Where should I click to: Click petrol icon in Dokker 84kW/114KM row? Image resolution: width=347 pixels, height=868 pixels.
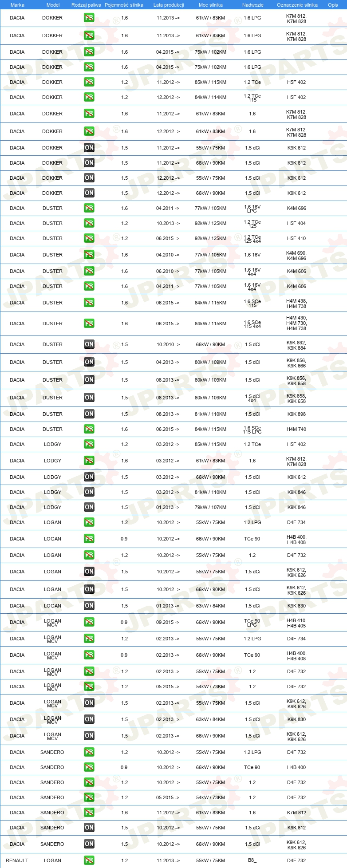pyautogui.click(x=89, y=97)
